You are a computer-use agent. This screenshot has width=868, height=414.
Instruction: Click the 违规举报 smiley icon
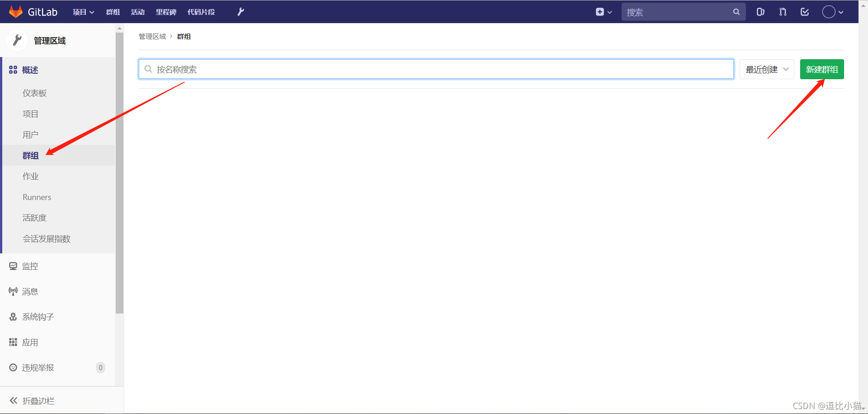(x=13, y=367)
